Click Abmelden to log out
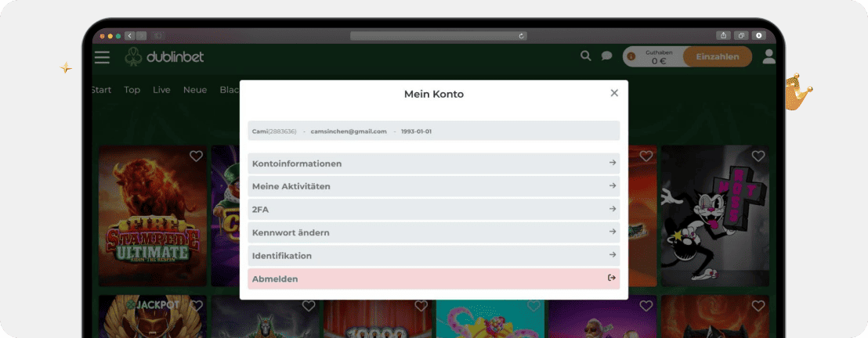 tap(433, 279)
